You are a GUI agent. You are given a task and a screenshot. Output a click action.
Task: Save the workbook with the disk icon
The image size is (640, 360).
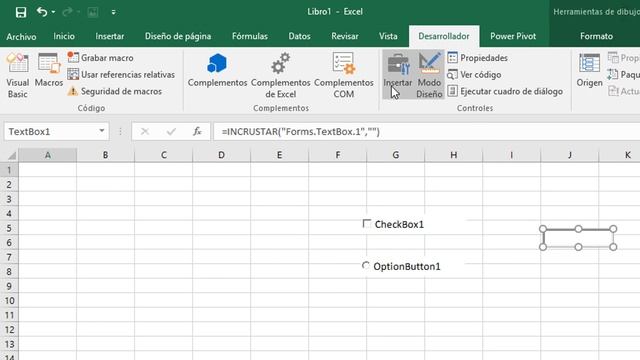click(21, 12)
